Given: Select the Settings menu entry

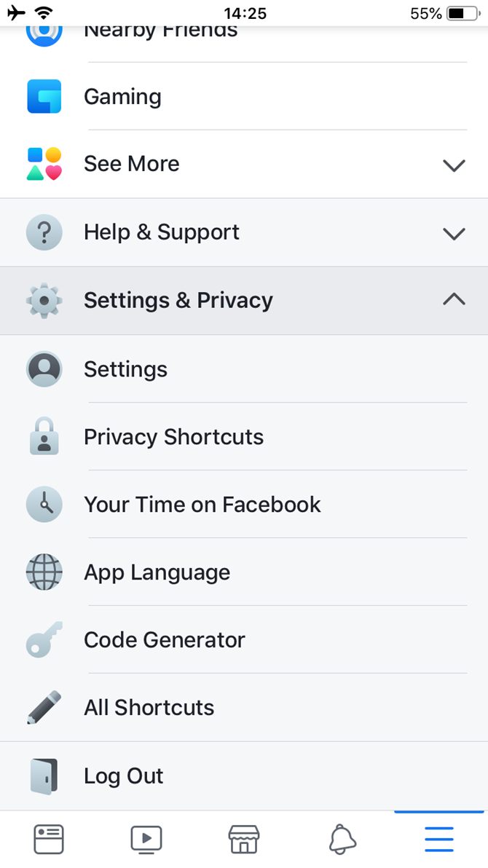Looking at the screenshot, I should (125, 369).
